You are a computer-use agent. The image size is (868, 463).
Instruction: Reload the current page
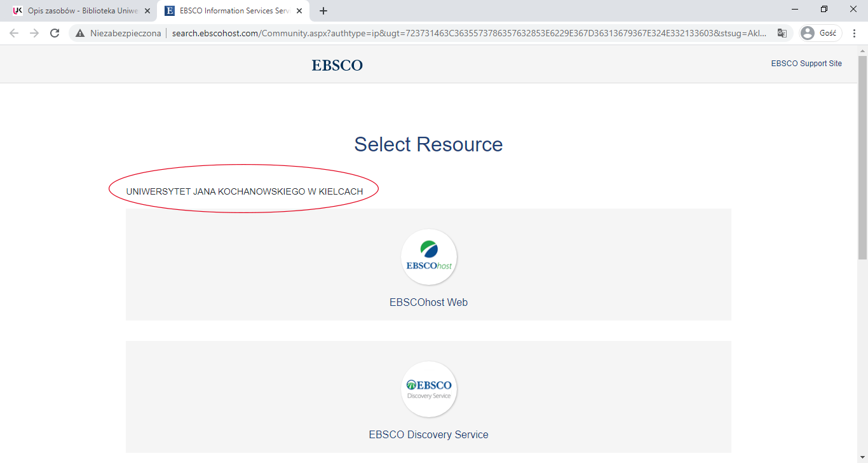tap(55, 33)
